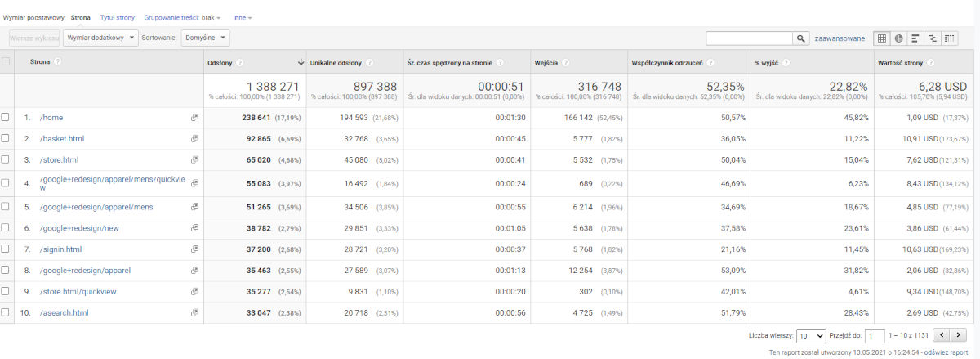Switch to the comparison view icon
The image size is (980, 359).
click(933, 38)
